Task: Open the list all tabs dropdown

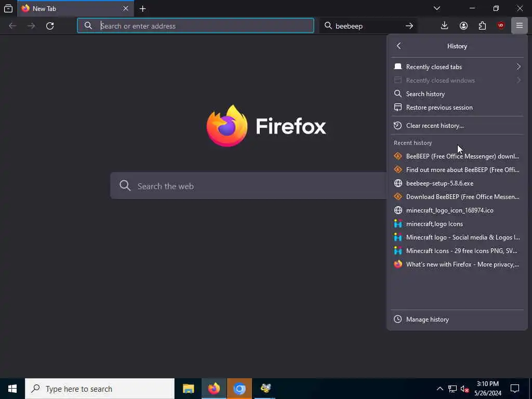Action: click(x=436, y=8)
